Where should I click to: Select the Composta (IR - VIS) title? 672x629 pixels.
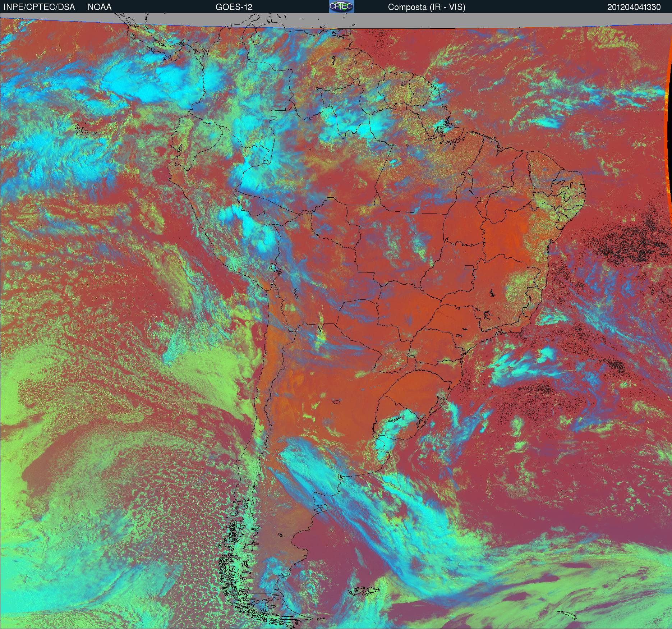[x=427, y=8]
